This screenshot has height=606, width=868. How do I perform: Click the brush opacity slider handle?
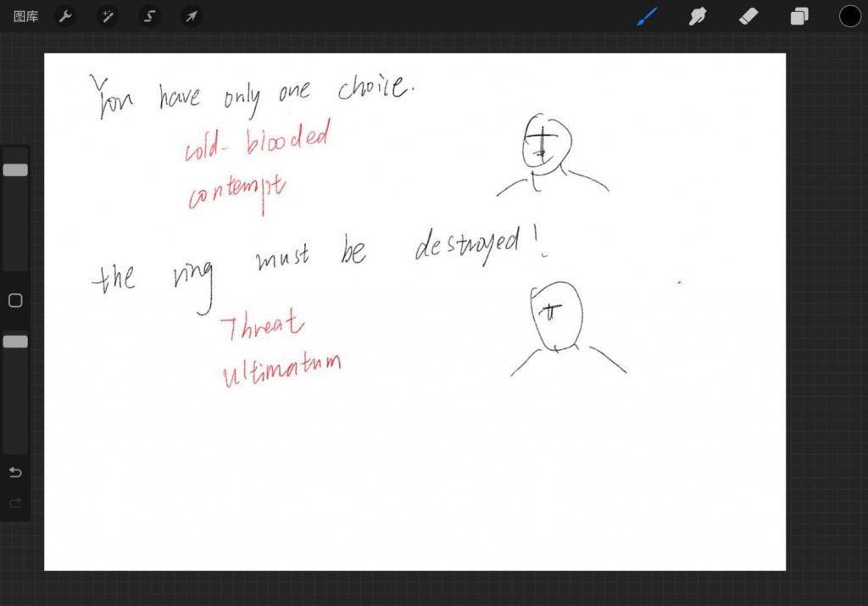[x=15, y=342]
